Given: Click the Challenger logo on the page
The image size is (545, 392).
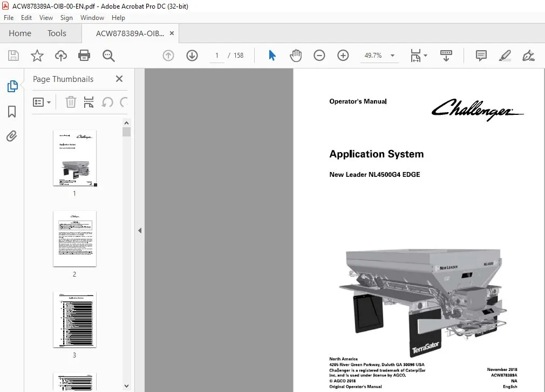Looking at the screenshot, I should pos(477,109).
